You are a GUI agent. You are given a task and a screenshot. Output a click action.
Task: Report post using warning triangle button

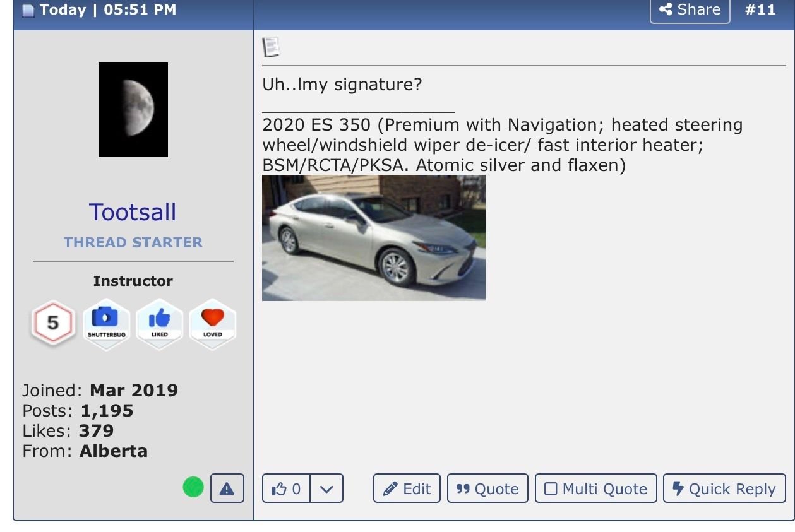pos(227,488)
